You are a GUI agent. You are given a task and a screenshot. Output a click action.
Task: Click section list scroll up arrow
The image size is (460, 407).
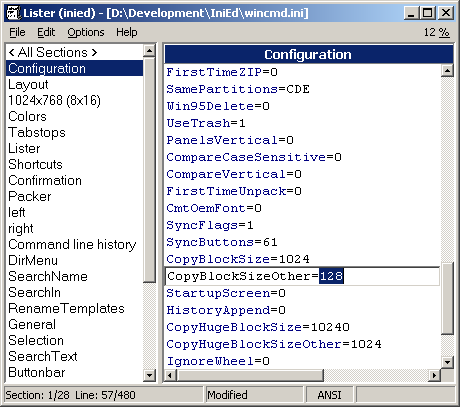(x=149, y=51)
